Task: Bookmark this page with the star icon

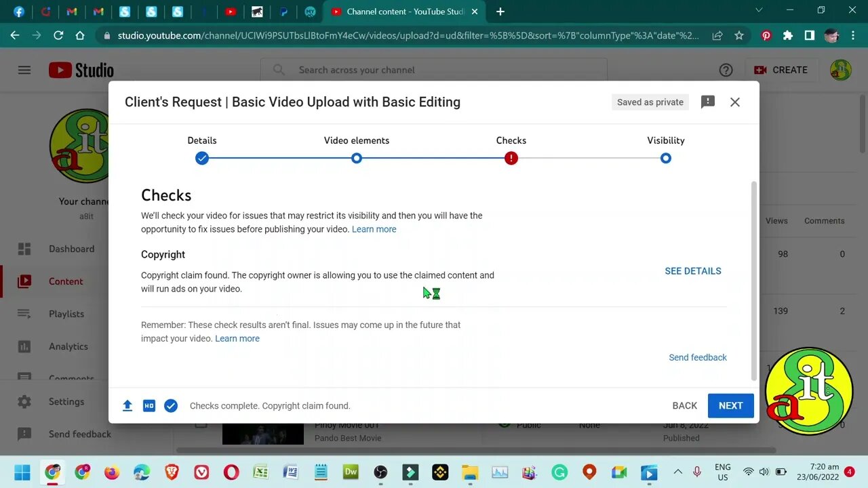Action: coord(739,35)
